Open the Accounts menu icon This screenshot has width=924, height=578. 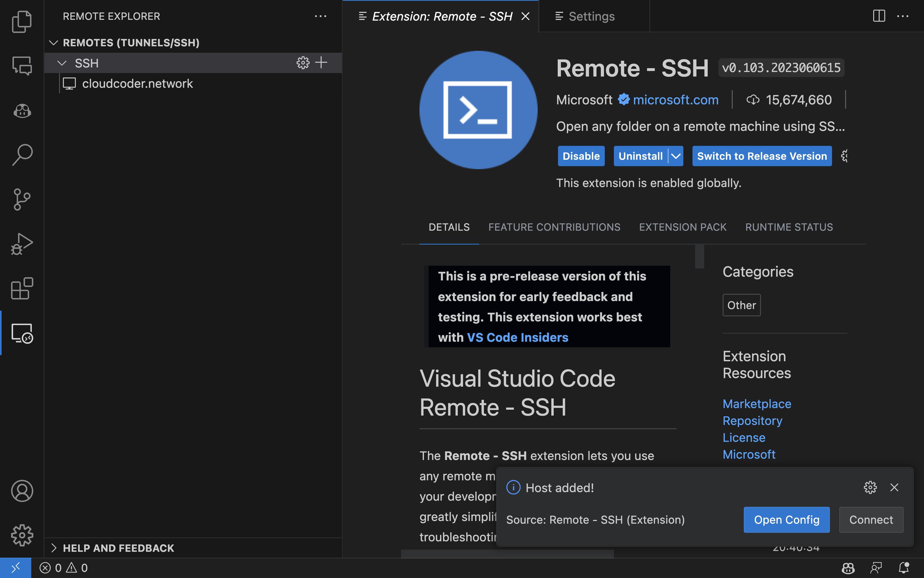pos(22,490)
